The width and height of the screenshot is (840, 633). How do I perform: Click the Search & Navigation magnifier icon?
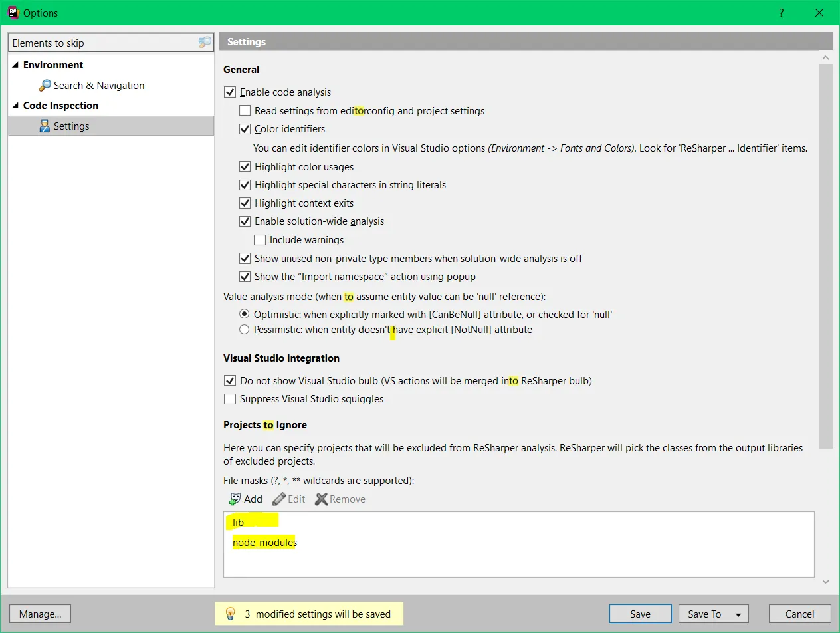tap(45, 86)
